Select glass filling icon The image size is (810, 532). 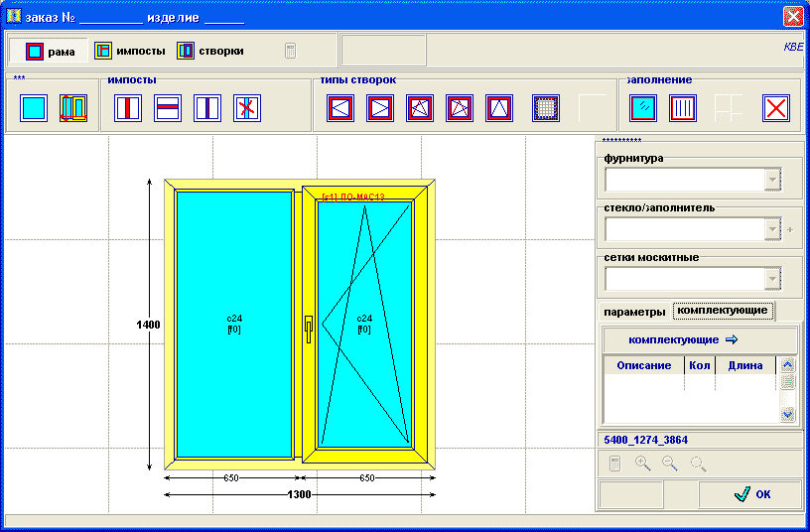[x=643, y=108]
